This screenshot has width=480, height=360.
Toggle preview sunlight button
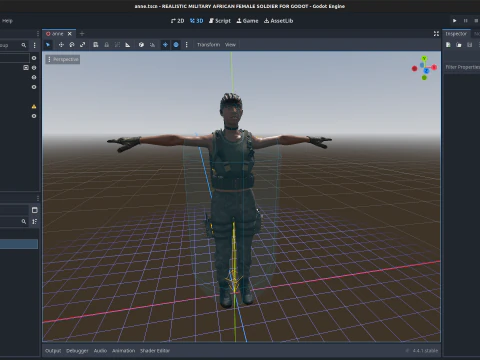click(165, 45)
